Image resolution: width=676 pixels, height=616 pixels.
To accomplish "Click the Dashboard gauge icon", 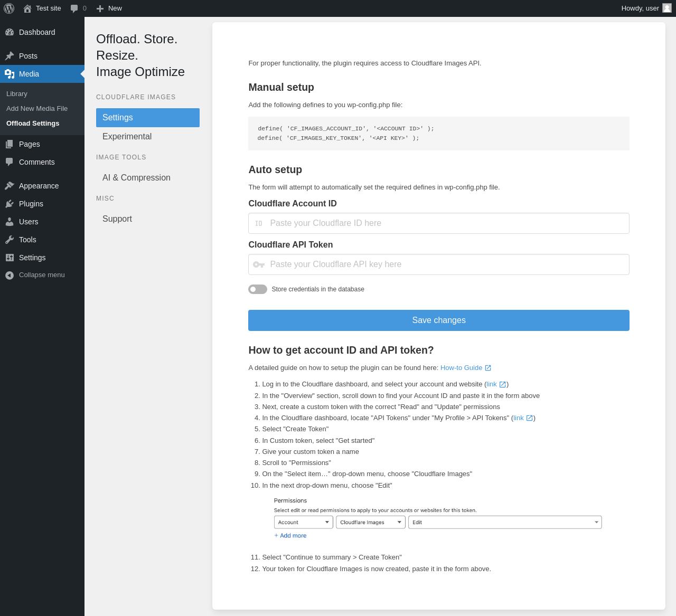I will tap(10, 32).
